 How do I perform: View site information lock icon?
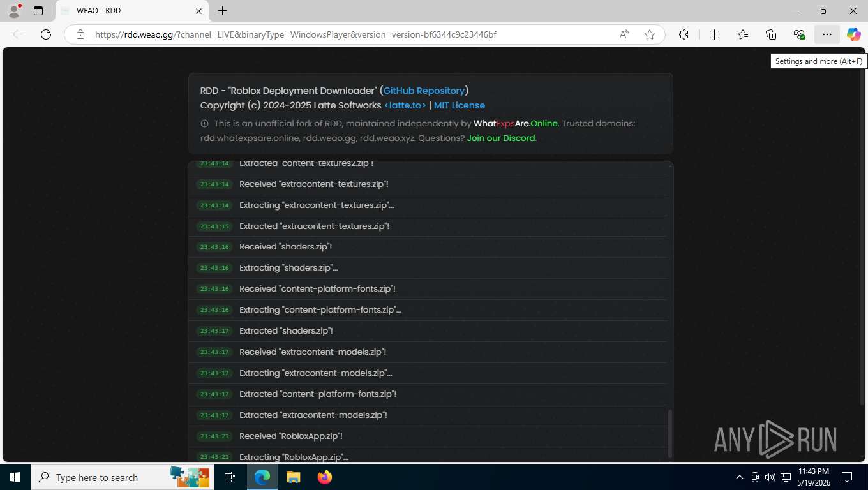pyautogui.click(x=80, y=34)
